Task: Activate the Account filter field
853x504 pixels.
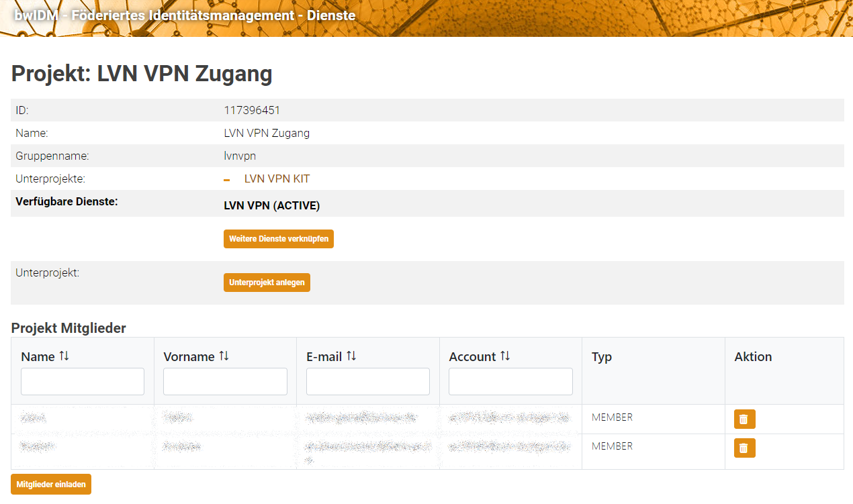Action: click(x=510, y=381)
